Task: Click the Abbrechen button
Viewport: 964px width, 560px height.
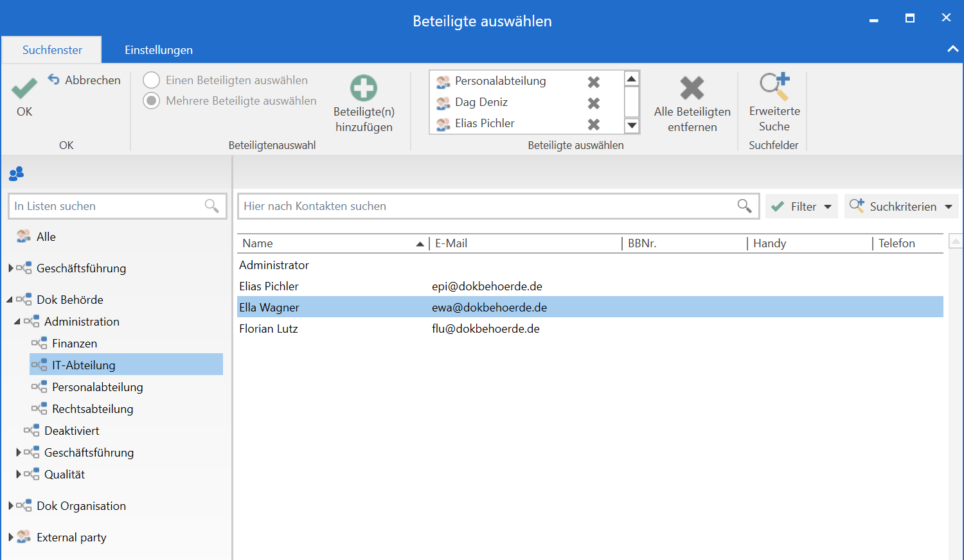Action: pyautogui.click(x=85, y=80)
